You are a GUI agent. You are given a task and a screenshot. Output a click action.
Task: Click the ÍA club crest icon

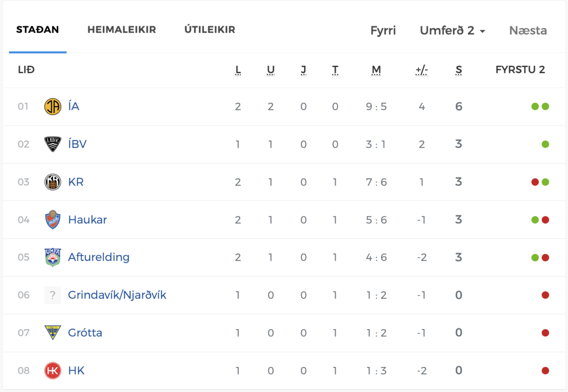(x=53, y=107)
